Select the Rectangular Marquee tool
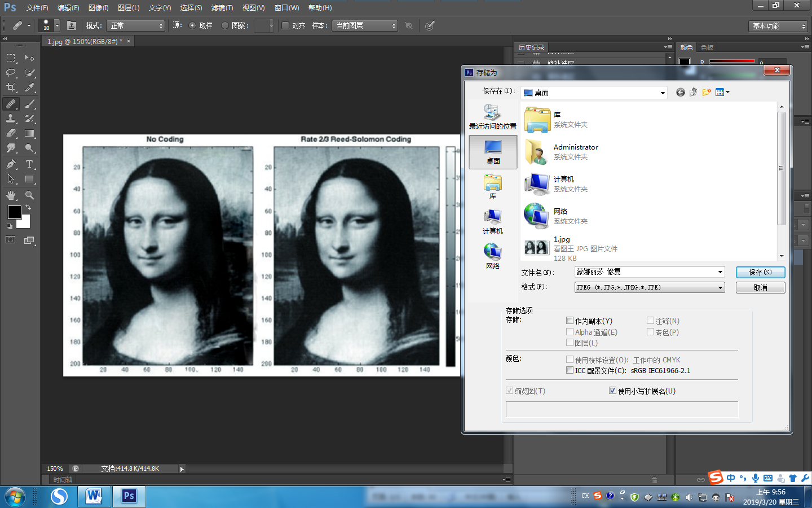 [x=11, y=58]
